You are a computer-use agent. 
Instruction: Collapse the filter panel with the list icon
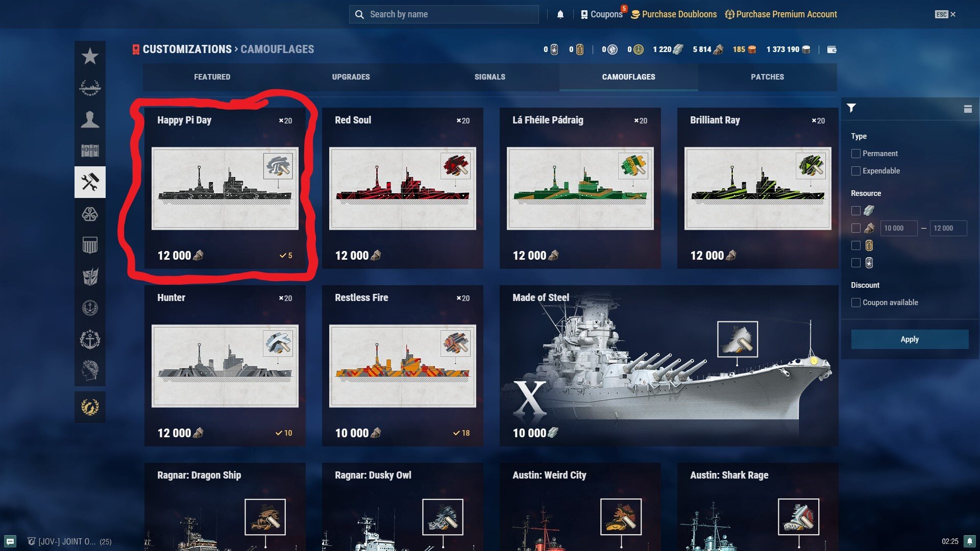click(x=968, y=109)
